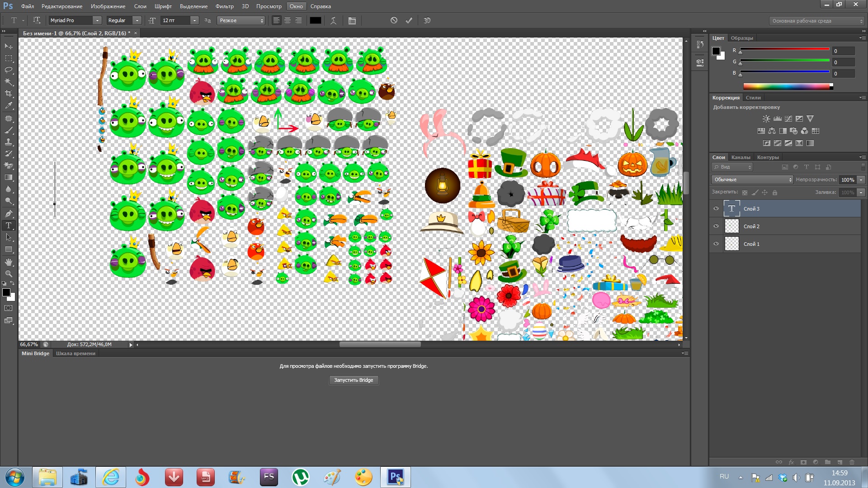The image size is (868, 488).
Task: Select the Hand tool
Action: tap(9, 262)
